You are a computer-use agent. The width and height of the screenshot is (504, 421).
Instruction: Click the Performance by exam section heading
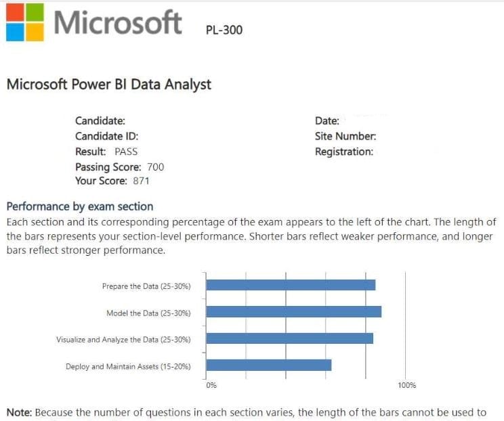(79, 206)
